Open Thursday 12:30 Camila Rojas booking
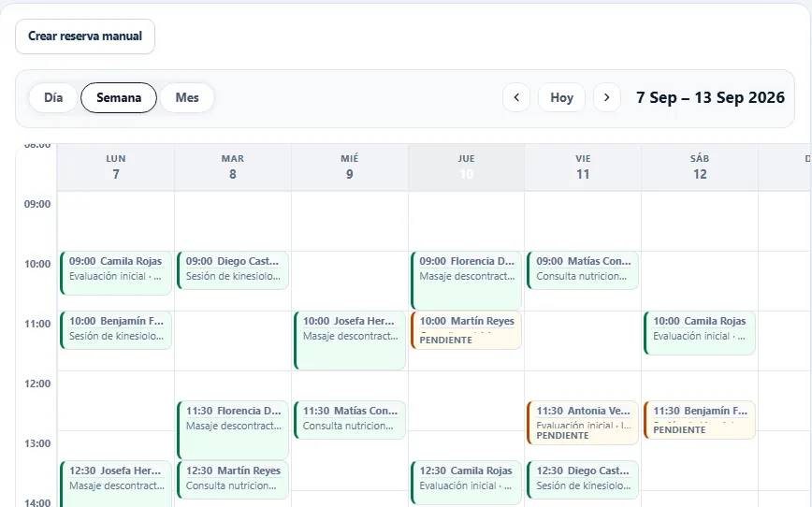Image resolution: width=812 pixels, height=507 pixels. [467, 483]
